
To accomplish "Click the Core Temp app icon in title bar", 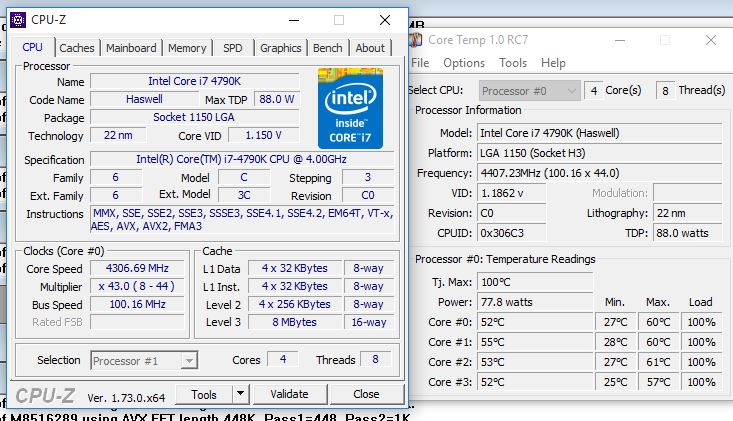I will [416, 40].
